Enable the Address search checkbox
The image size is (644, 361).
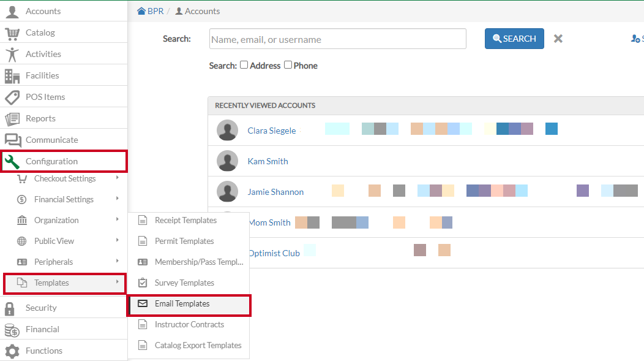(244, 65)
